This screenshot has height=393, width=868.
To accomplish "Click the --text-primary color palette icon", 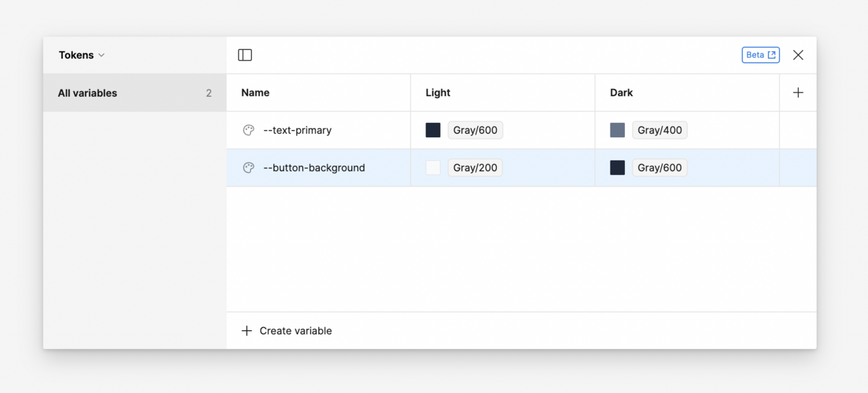I will click(x=248, y=130).
